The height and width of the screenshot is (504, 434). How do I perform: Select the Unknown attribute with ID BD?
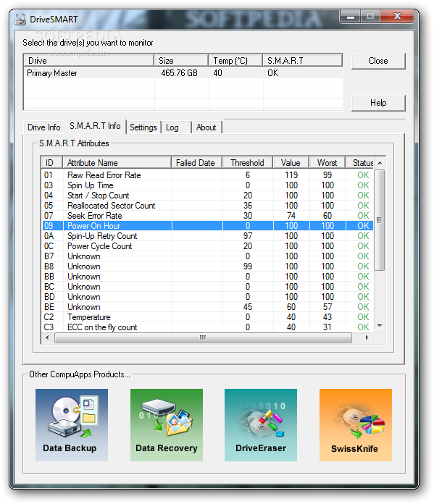[207, 297]
